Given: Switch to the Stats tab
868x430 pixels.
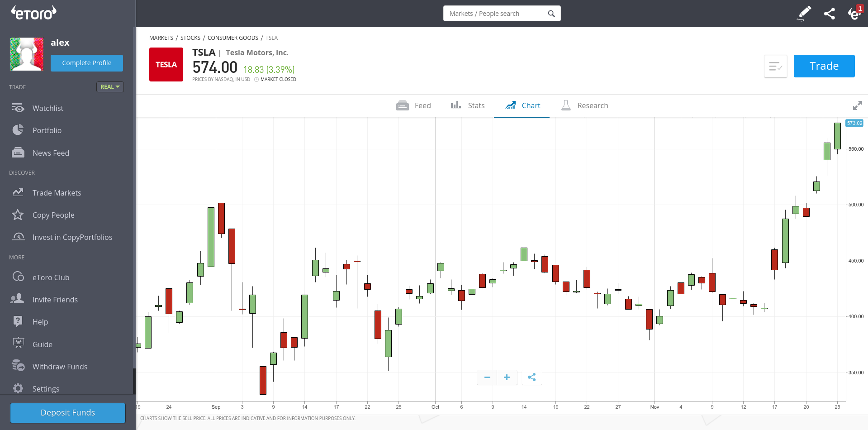Looking at the screenshot, I should click(x=467, y=105).
